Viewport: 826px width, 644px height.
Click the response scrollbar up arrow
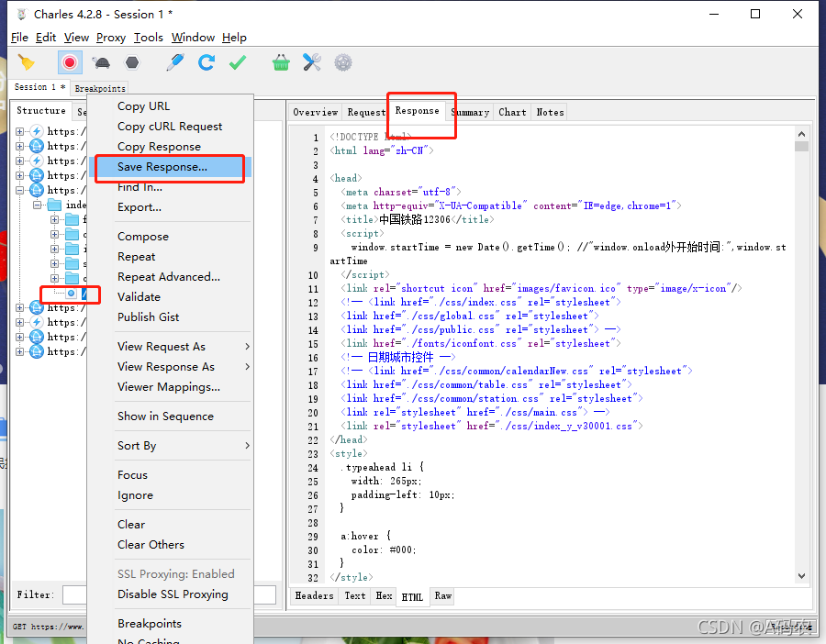(801, 134)
